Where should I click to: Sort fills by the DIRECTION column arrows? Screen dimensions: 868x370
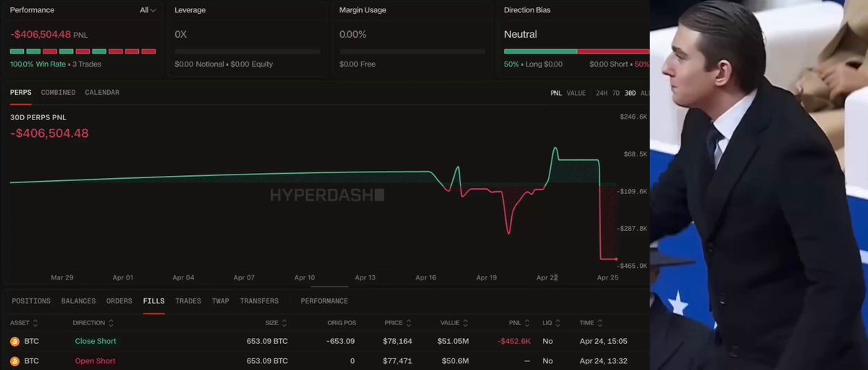coord(111,323)
